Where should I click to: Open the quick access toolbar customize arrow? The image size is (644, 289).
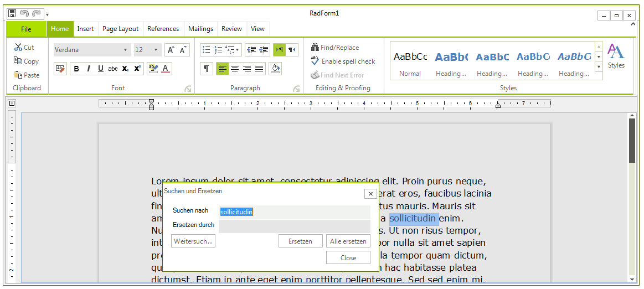(x=47, y=14)
